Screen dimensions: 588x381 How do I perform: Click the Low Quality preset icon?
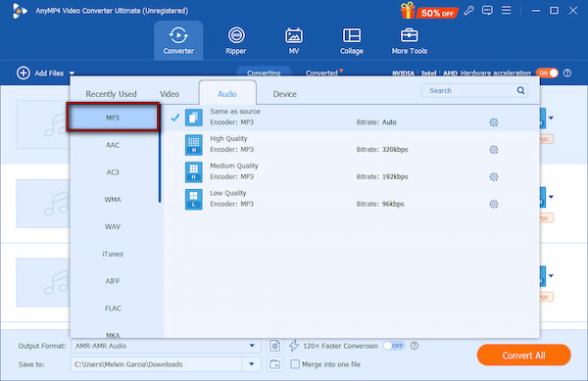[x=193, y=199]
